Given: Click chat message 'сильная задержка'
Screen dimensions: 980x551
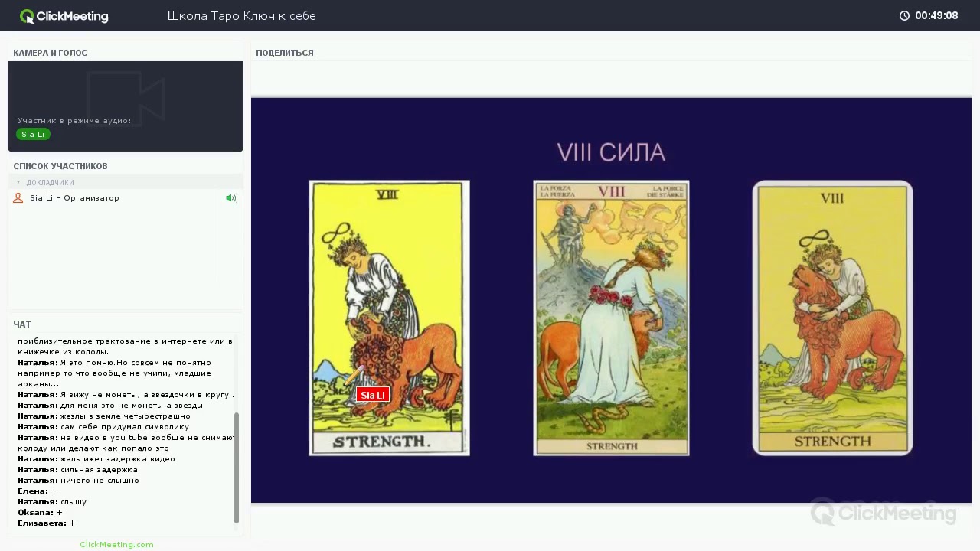Looking at the screenshot, I should point(99,470).
